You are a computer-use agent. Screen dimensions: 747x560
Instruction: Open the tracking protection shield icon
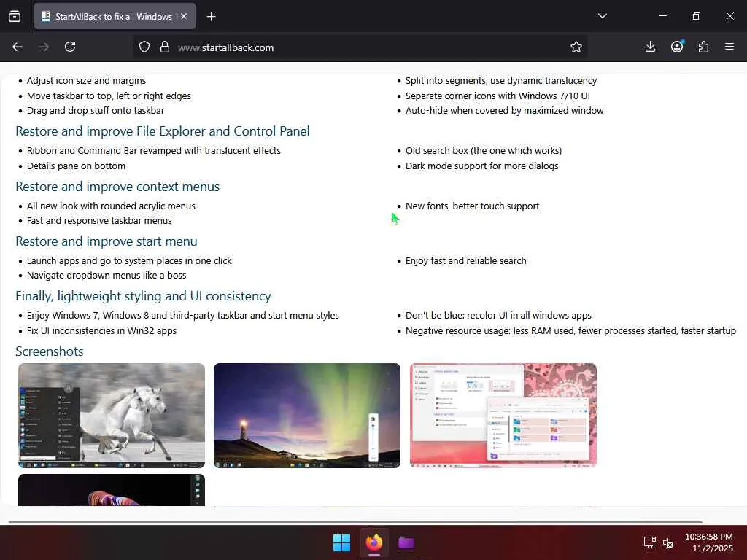pos(144,47)
